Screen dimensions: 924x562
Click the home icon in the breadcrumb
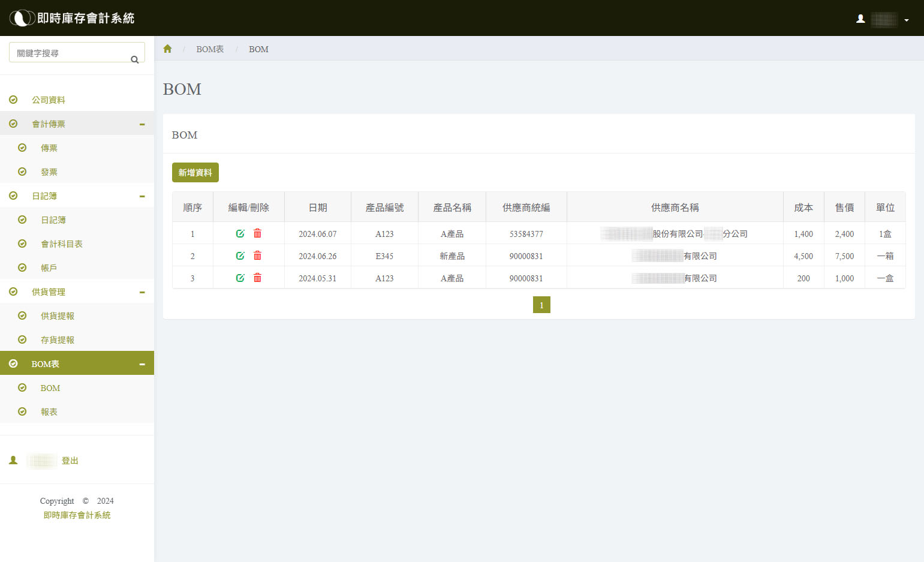(x=167, y=49)
